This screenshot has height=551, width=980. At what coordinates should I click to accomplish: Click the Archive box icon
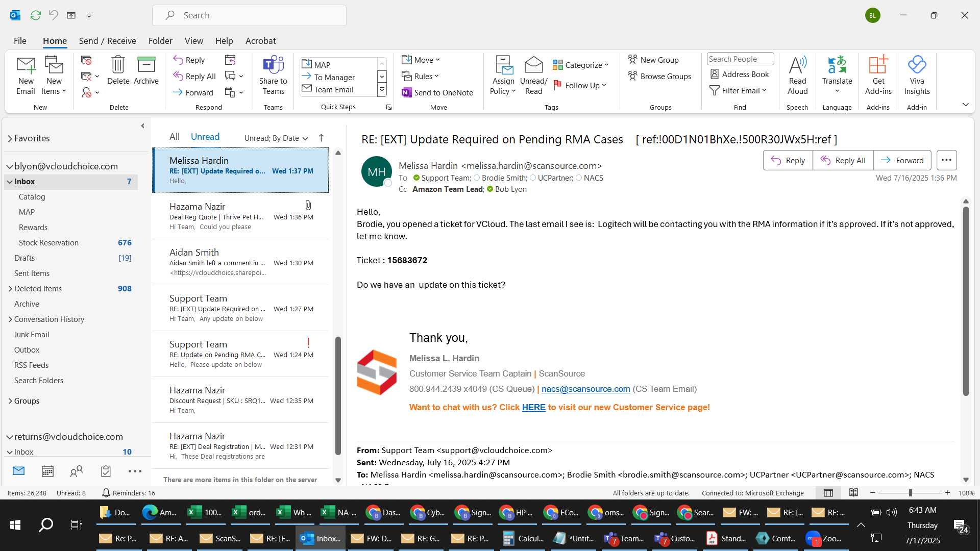146,70
